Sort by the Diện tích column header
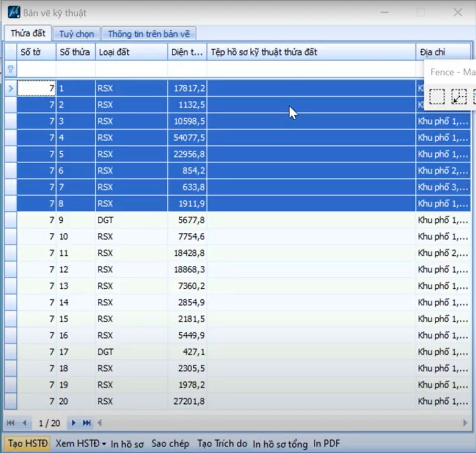 [187, 52]
